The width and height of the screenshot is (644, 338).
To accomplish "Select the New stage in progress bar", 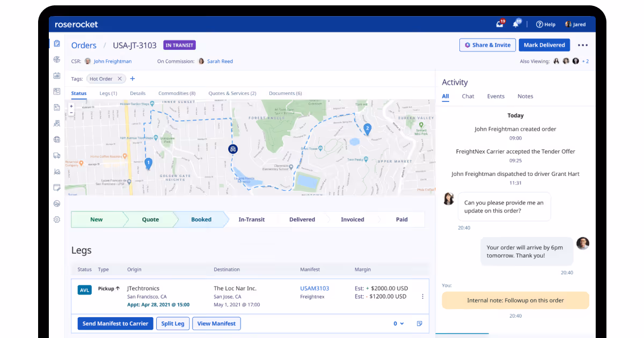I will pyautogui.click(x=97, y=219).
